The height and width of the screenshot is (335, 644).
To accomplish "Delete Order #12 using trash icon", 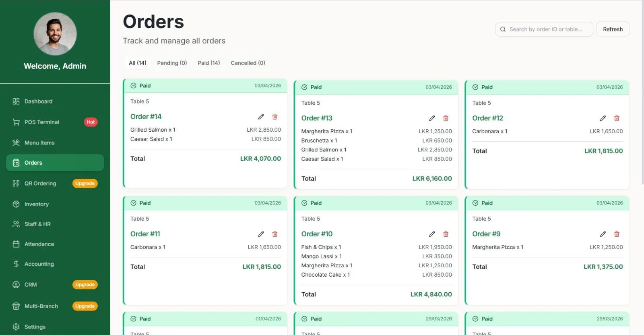I will 617,118.
